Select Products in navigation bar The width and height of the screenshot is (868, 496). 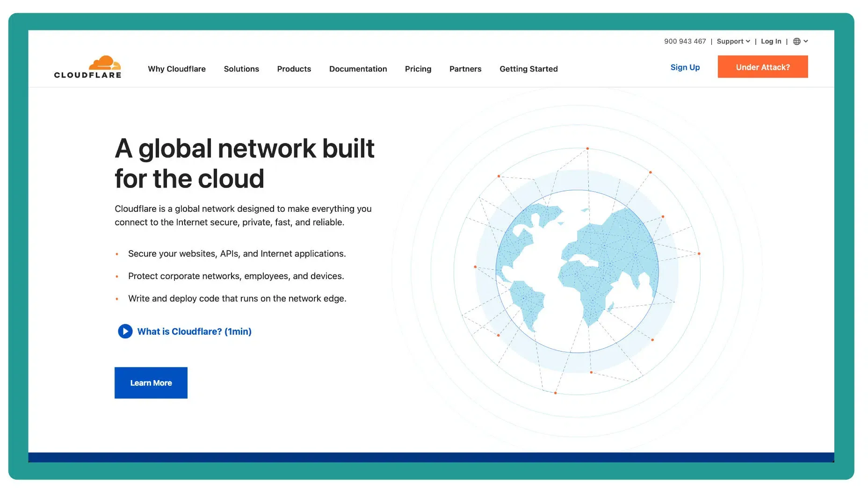pos(294,69)
